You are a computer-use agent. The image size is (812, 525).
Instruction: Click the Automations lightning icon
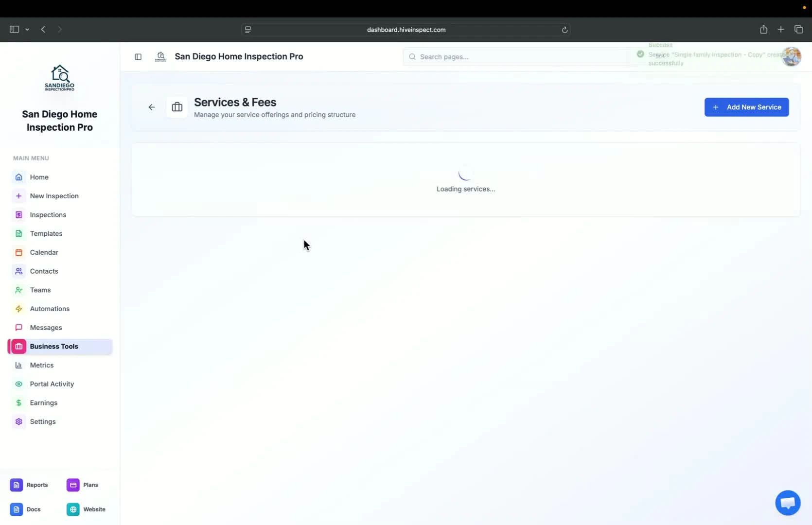pyautogui.click(x=18, y=309)
